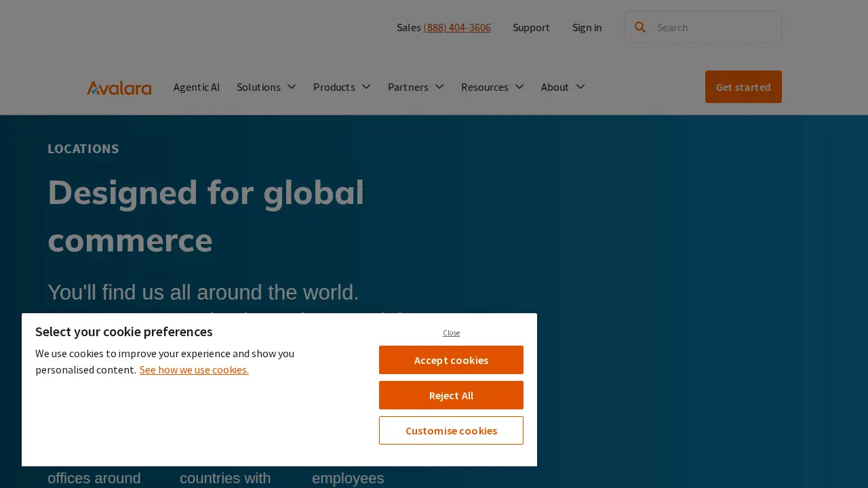
Task: Open the Sign in link
Action: (x=587, y=27)
